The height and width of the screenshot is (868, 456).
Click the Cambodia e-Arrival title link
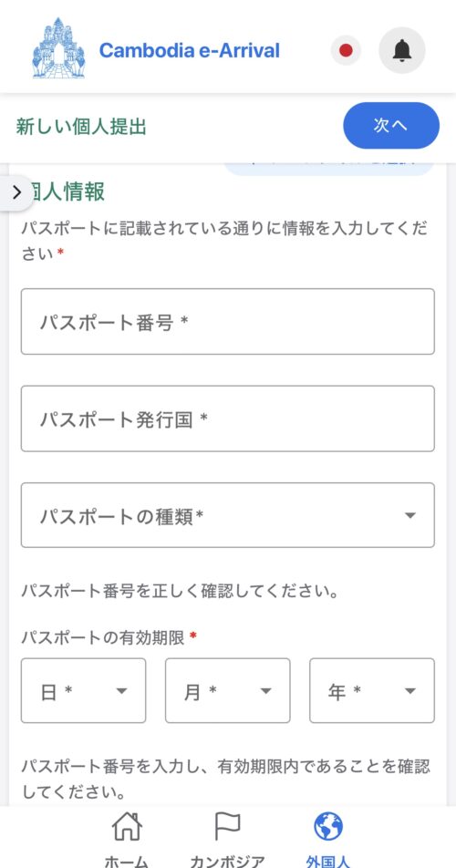point(190,51)
